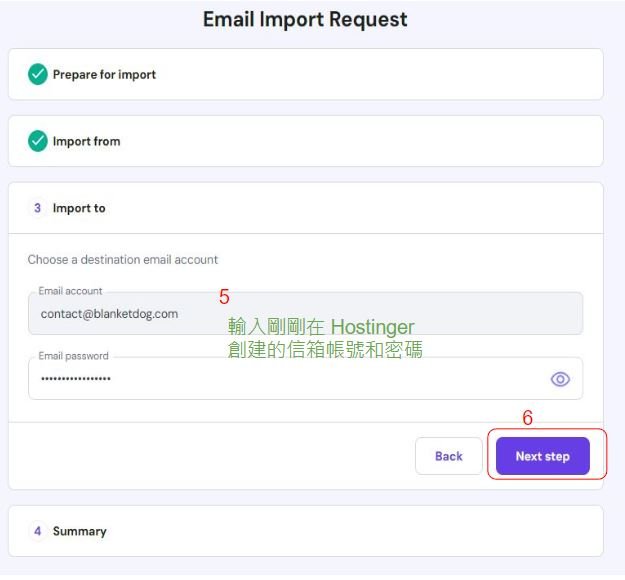The height and width of the screenshot is (580, 625).
Task: Click the Email password field label
Action: (73, 356)
